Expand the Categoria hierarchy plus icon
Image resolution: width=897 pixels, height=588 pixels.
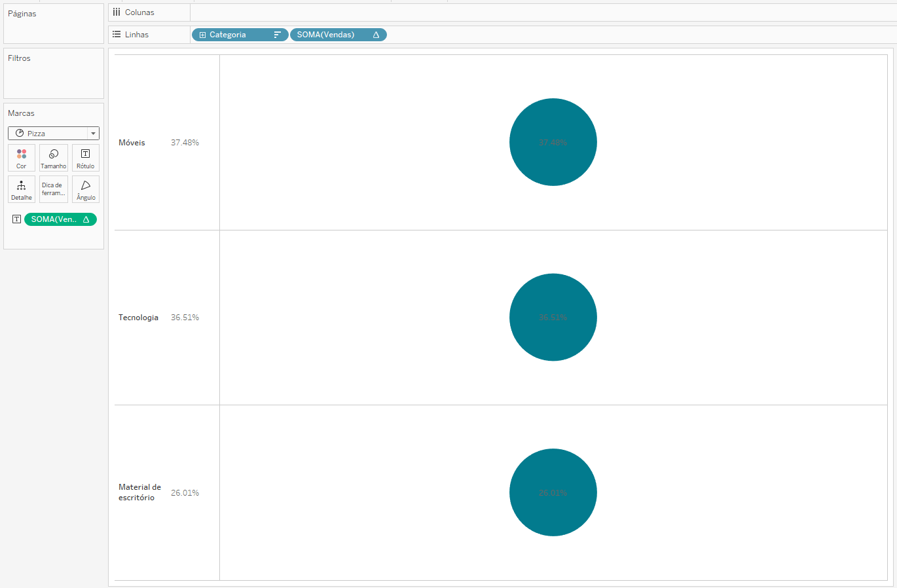point(202,35)
